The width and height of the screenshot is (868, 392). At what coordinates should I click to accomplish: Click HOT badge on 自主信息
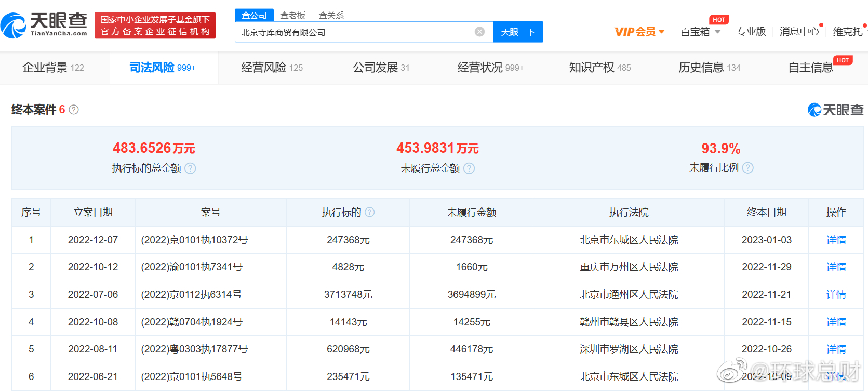tap(843, 60)
